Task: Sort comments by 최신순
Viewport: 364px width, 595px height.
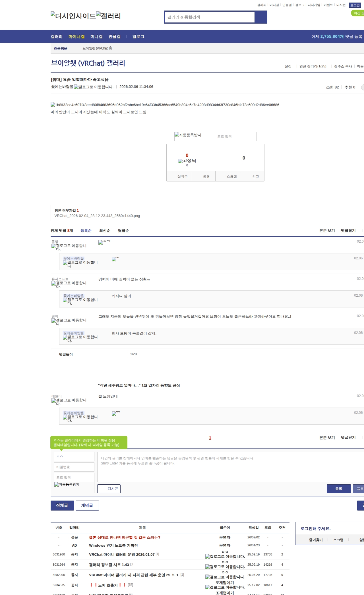Action: [x=105, y=231]
